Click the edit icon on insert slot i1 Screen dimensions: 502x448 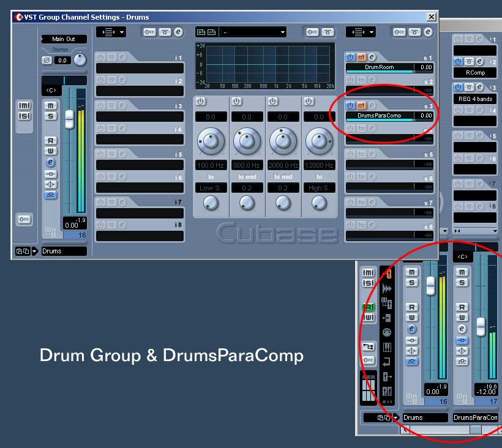(x=122, y=57)
